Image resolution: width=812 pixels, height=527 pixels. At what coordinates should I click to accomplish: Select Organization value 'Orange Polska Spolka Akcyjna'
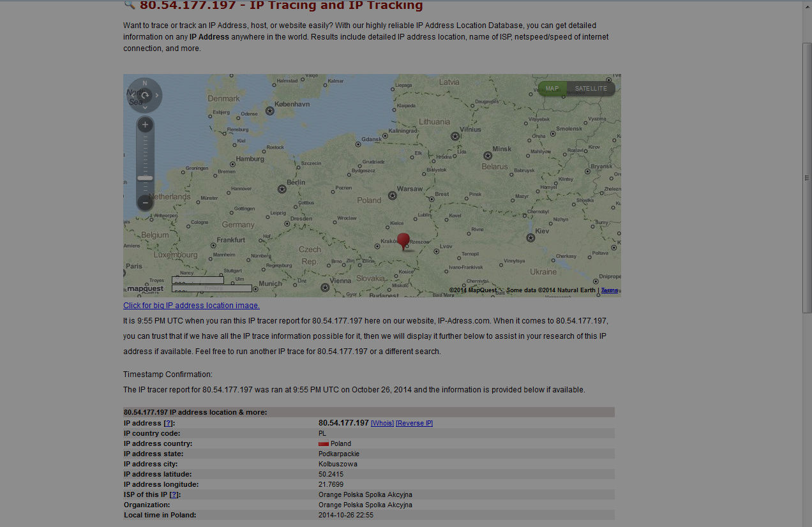365,505
